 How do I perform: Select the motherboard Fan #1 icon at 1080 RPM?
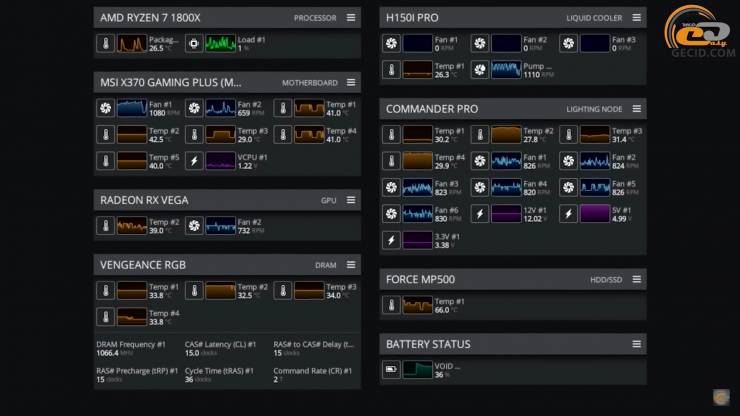tap(106, 108)
